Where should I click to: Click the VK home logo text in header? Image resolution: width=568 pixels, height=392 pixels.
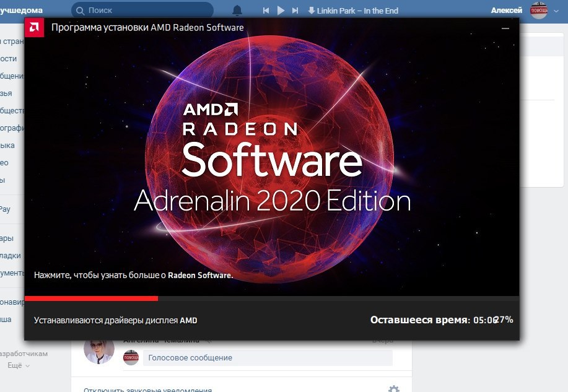(22, 10)
